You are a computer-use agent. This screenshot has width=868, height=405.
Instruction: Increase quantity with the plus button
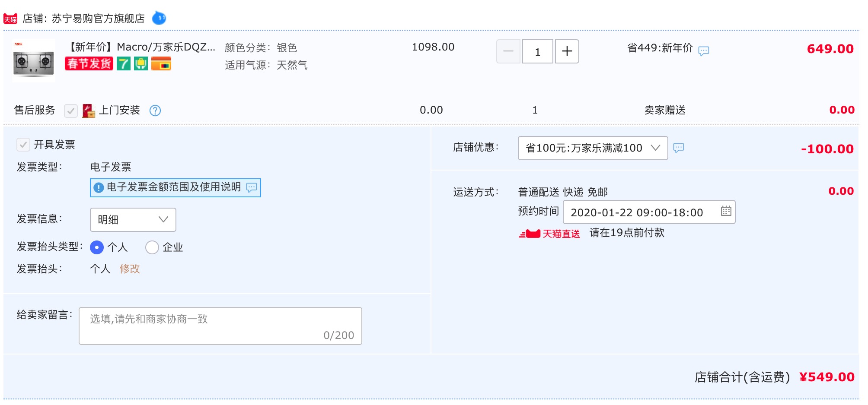pos(567,51)
